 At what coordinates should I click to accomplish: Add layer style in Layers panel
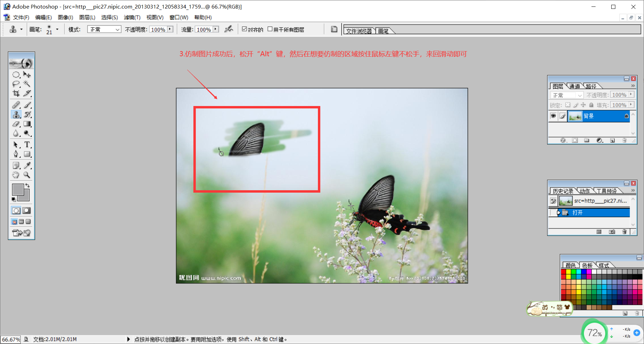tap(563, 140)
